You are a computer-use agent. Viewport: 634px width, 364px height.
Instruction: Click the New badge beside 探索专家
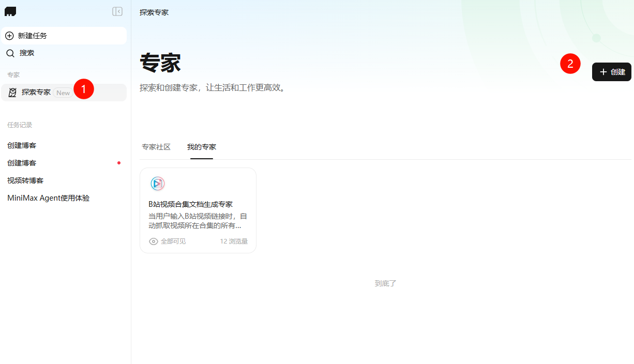[63, 93]
